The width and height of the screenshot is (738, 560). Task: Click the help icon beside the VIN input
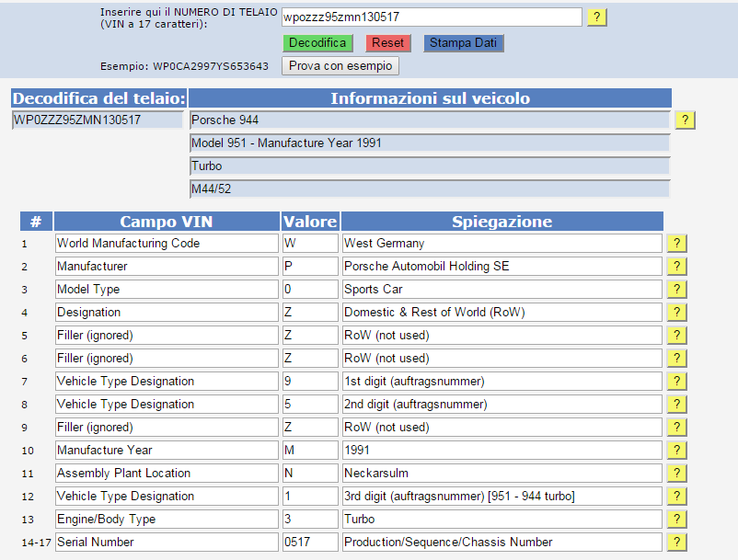point(596,17)
